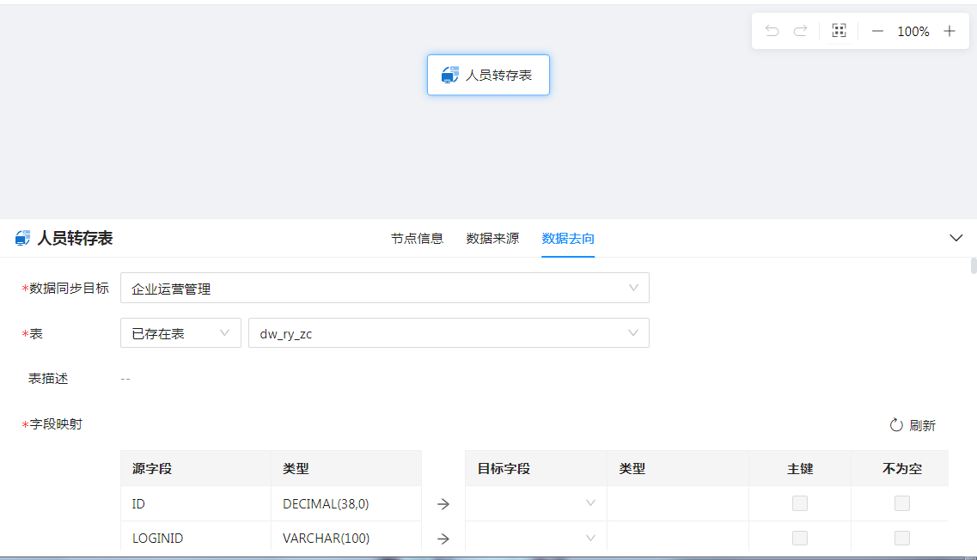This screenshot has height=560, width=977.
Task: Select the 人员转存表 node on canvas
Action: tap(488, 75)
